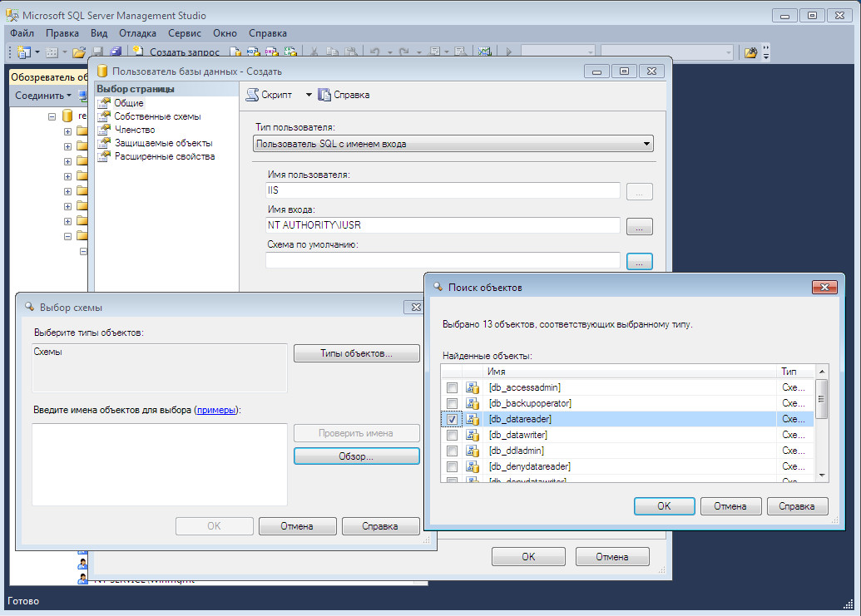This screenshot has height=616, width=861.
Task: Click the objects list scrollbar thumb
Action: pos(821,399)
